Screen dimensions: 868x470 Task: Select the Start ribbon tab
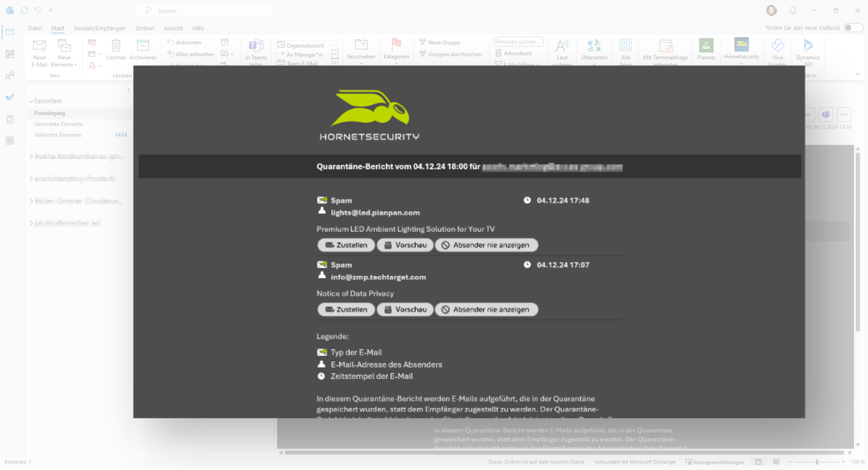click(57, 28)
